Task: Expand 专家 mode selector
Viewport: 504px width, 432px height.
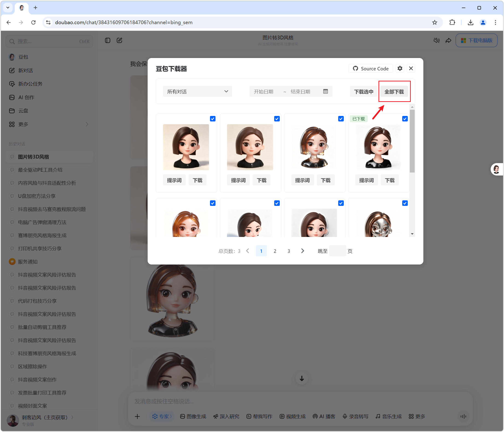Action: tap(162, 416)
